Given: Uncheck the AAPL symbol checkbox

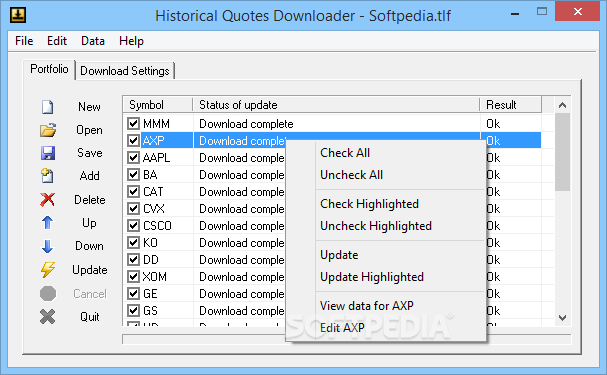Looking at the screenshot, I should click(134, 158).
